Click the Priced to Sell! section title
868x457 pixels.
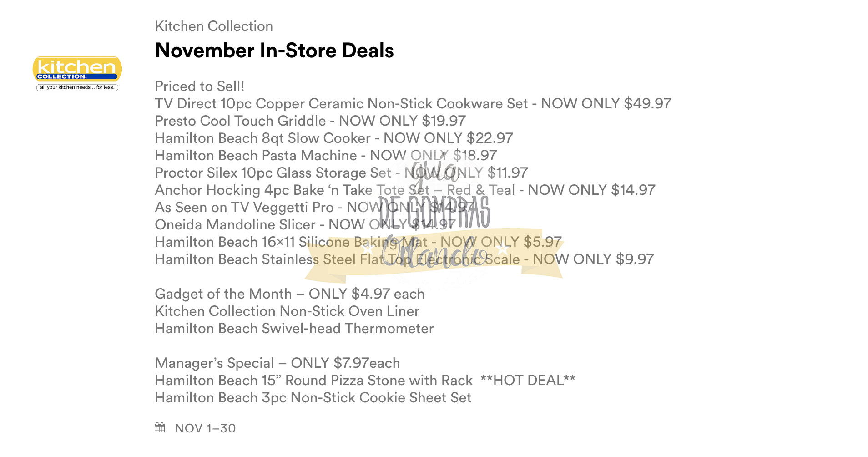tap(200, 86)
